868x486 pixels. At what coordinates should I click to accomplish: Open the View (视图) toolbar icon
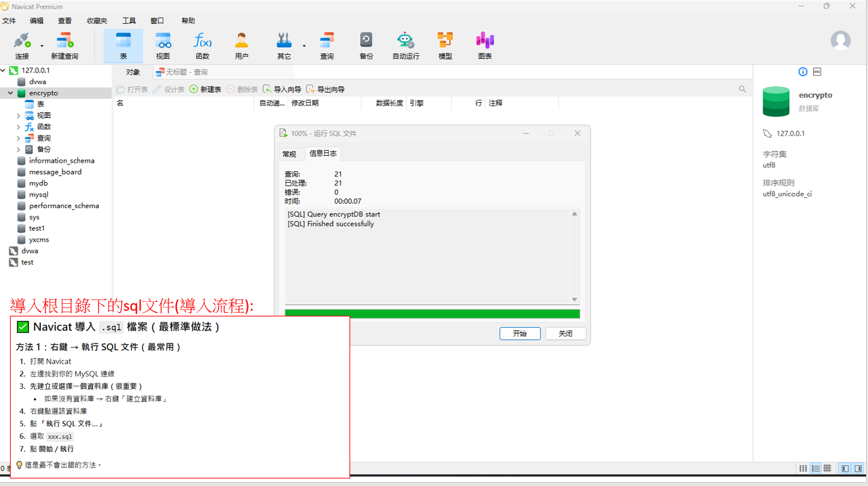163,46
